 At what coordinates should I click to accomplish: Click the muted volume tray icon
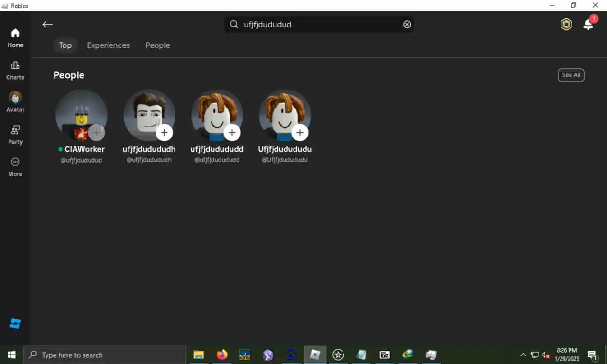tap(546, 355)
